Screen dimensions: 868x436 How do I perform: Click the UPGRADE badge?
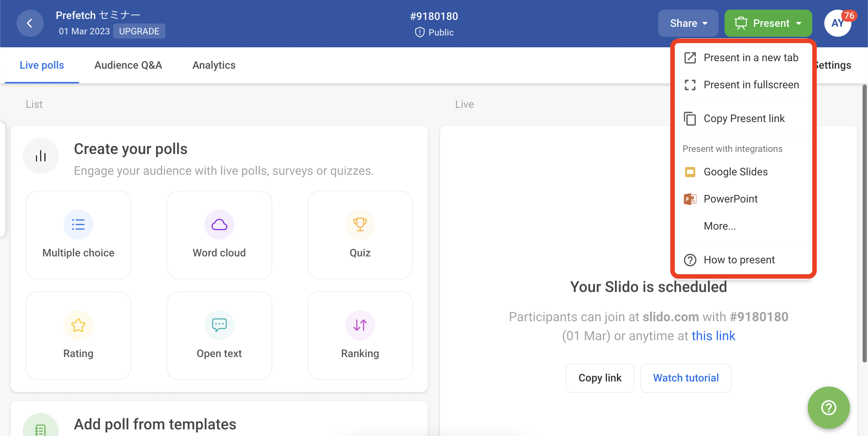139,31
